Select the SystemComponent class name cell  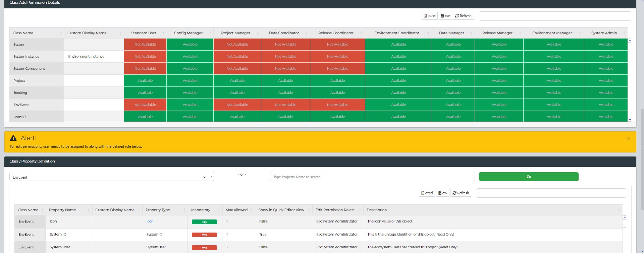[x=37, y=69]
